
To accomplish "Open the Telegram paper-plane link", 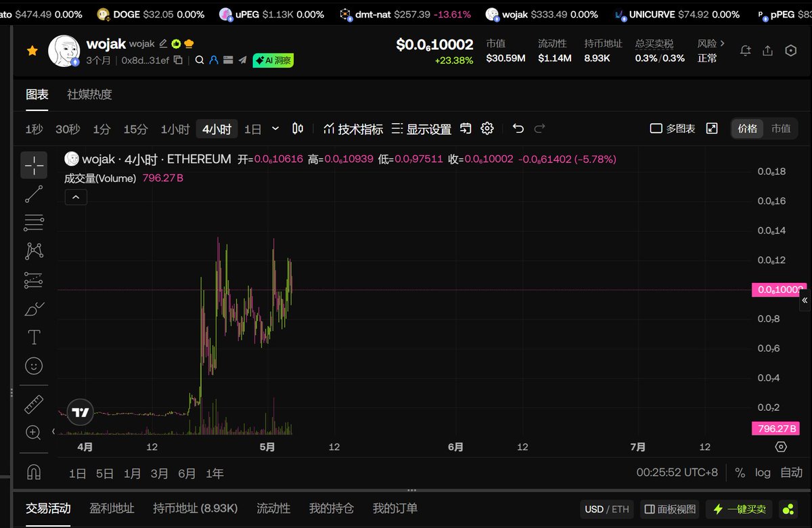I will click(x=242, y=60).
